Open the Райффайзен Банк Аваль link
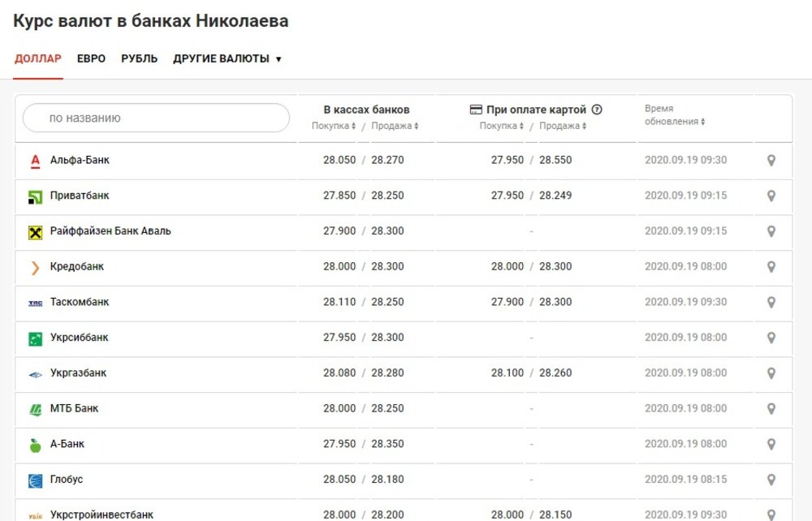 (110, 230)
